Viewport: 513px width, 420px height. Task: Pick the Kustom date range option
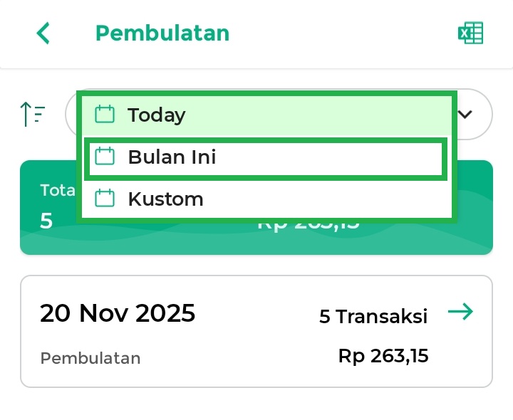pos(165,199)
